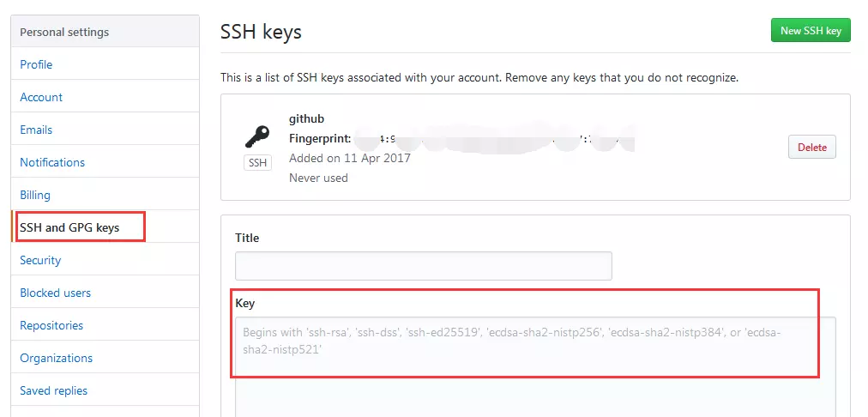Image resolution: width=868 pixels, height=417 pixels.
Task: Select SSH and GPG keys menu item
Action: pyautogui.click(x=69, y=227)
